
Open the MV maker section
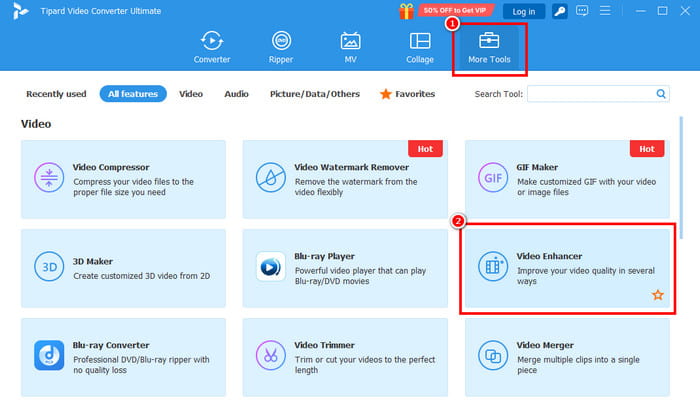[350, 47]
